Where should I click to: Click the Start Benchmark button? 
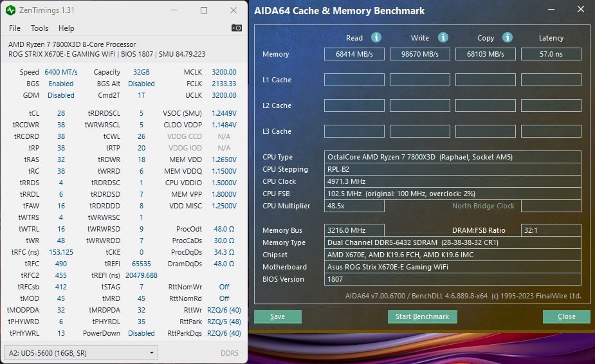(423, 316)
